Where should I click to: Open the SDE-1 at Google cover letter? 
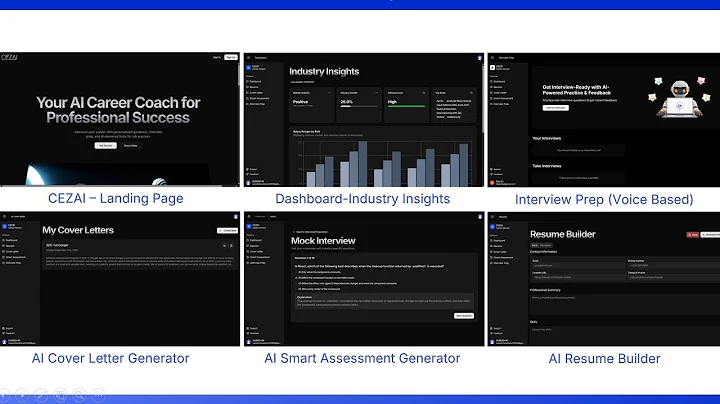coord(140,255)
